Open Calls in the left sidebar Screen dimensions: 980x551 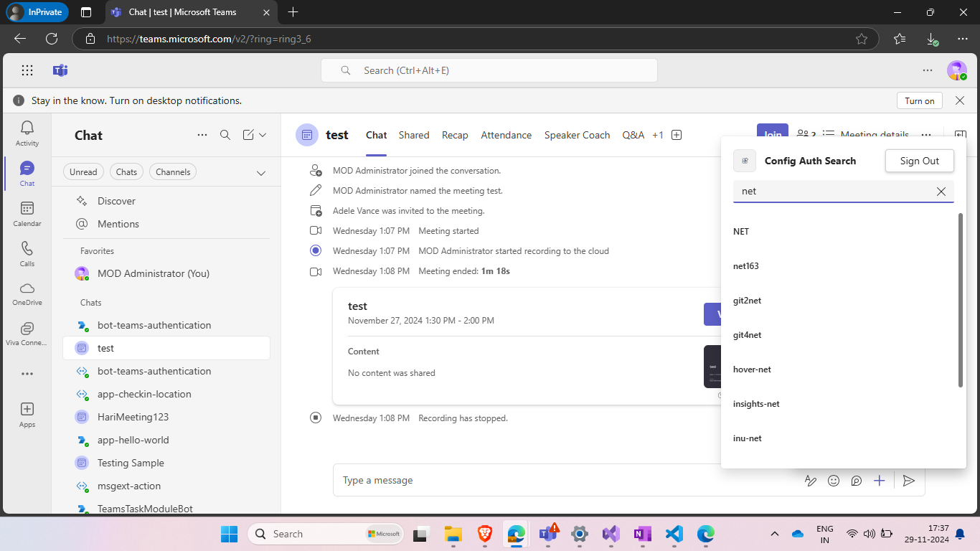pos(27,254)
